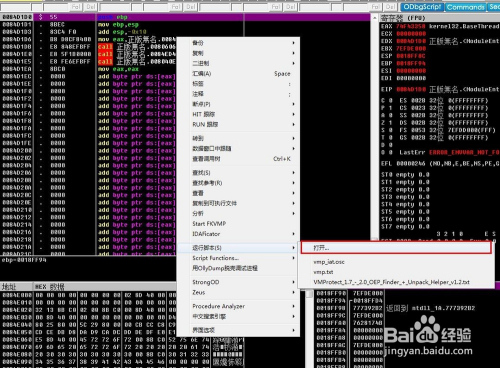Run the vmp_iat.osc script

click(329, 262)
